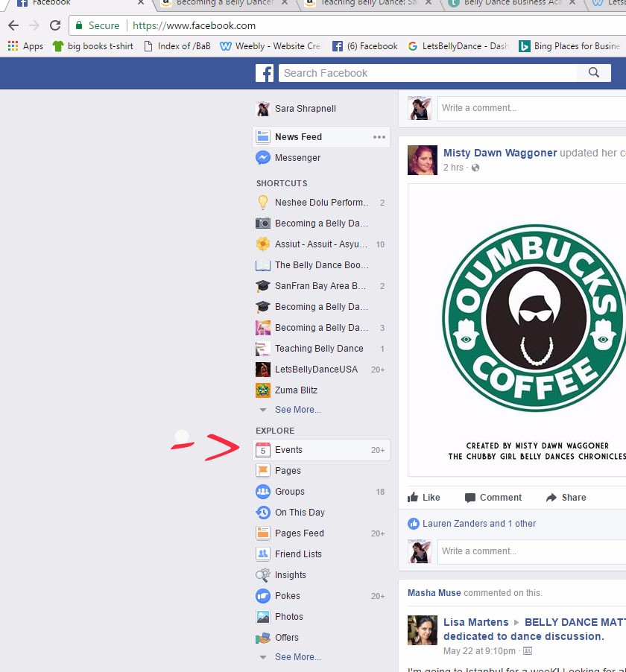Screen dimensions: 626x672
Task: Click the '2 hrs' post timestamp
Action: click(x=453, y=168)
